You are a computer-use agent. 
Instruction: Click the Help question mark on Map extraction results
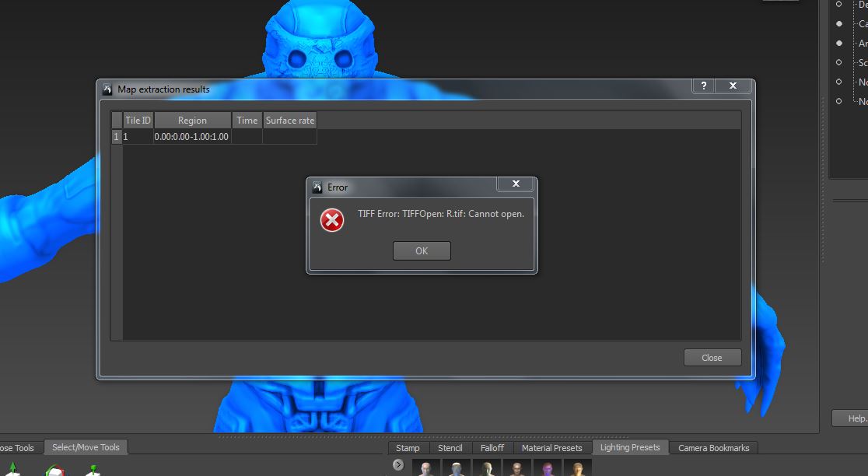tap(704, 86)
